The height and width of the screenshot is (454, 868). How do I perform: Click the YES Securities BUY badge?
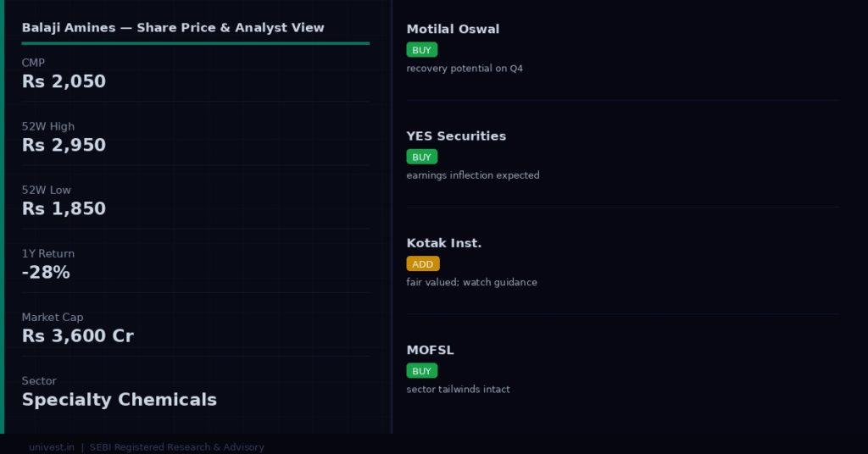pos(422,157)
